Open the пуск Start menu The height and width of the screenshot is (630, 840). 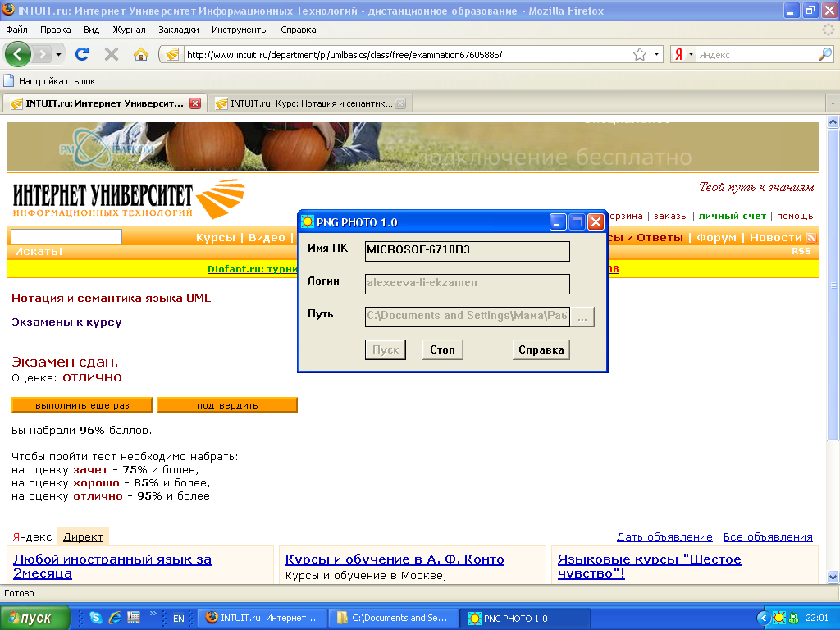pos(34,618)
